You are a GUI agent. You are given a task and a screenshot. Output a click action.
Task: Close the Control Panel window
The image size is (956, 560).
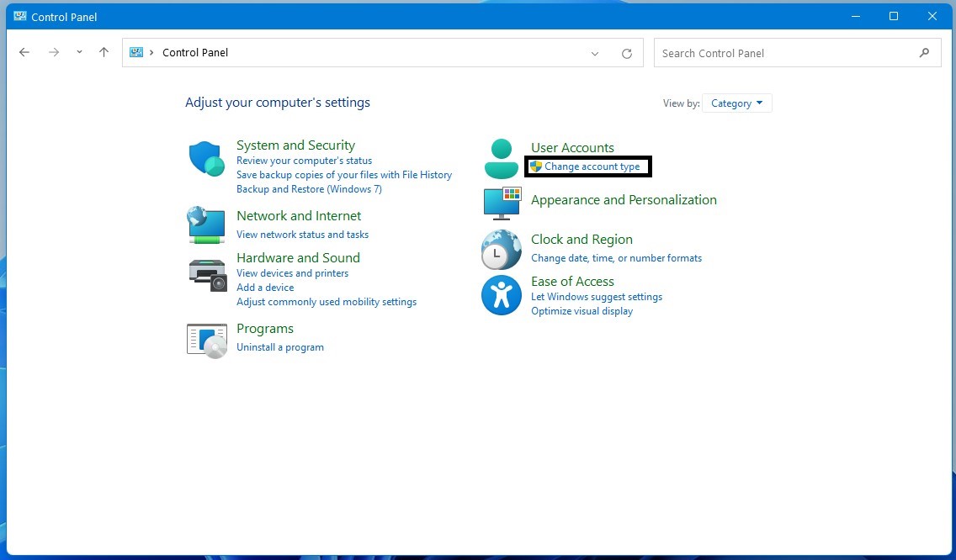[x=932, y=17]
